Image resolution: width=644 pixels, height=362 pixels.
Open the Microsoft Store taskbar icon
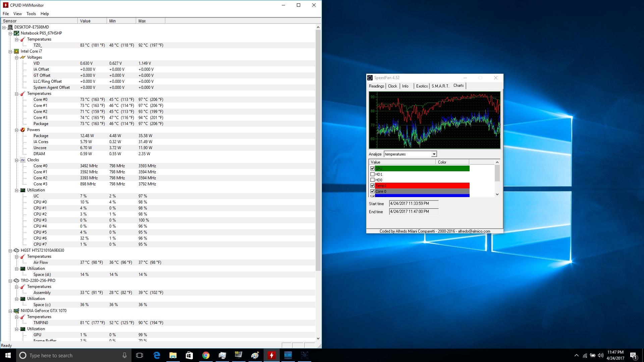tap(189, 355)
